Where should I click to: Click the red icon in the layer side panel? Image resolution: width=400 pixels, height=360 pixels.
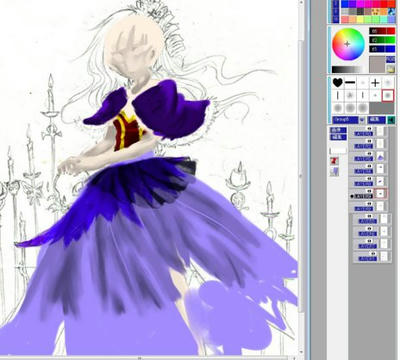(x=334, y=161)
